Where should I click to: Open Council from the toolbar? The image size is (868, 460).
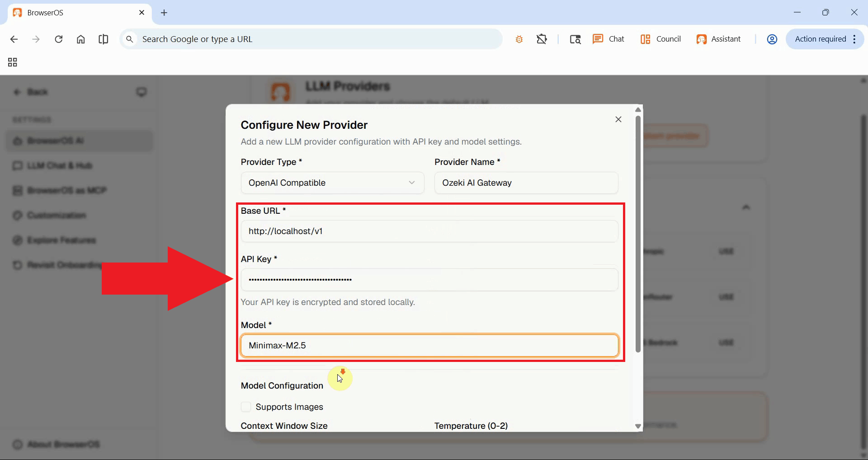click(660, 39)
